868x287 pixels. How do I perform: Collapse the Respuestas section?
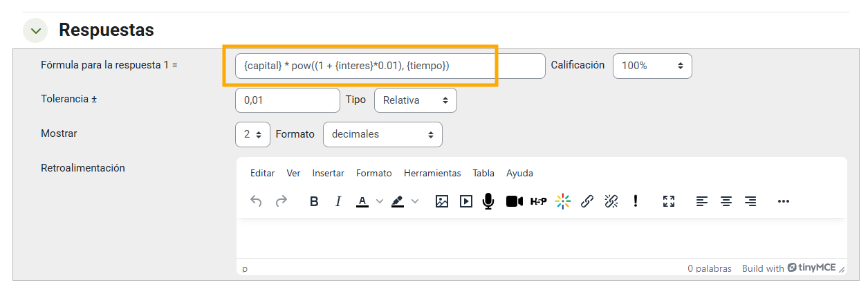click(36, 30)
